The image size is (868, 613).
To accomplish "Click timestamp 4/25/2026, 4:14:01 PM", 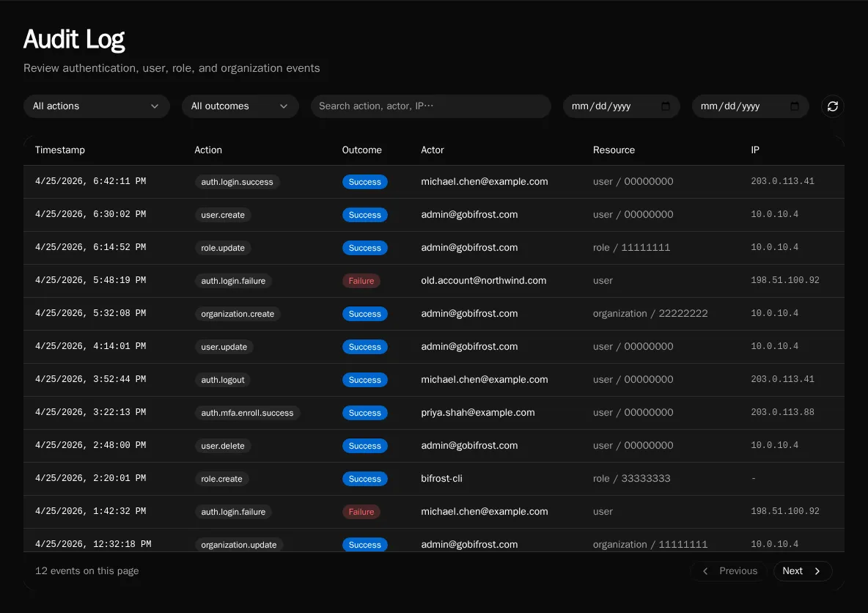I will [90, 346].
